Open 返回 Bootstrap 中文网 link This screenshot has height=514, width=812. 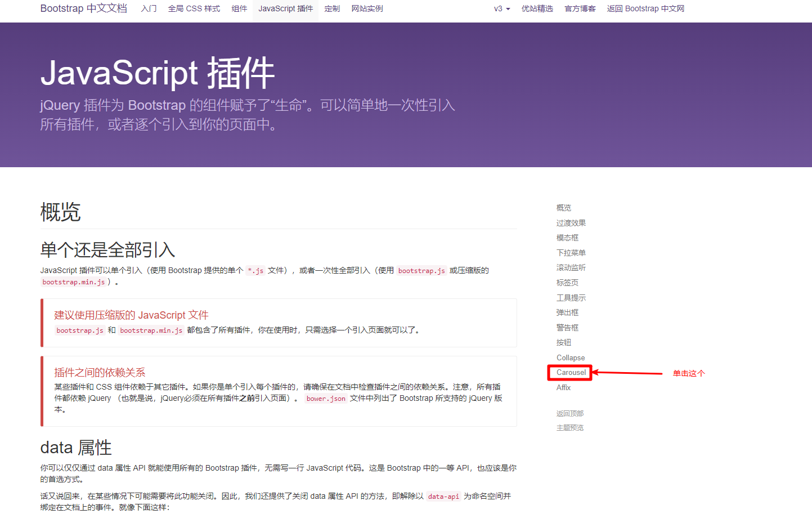(645, 8)
